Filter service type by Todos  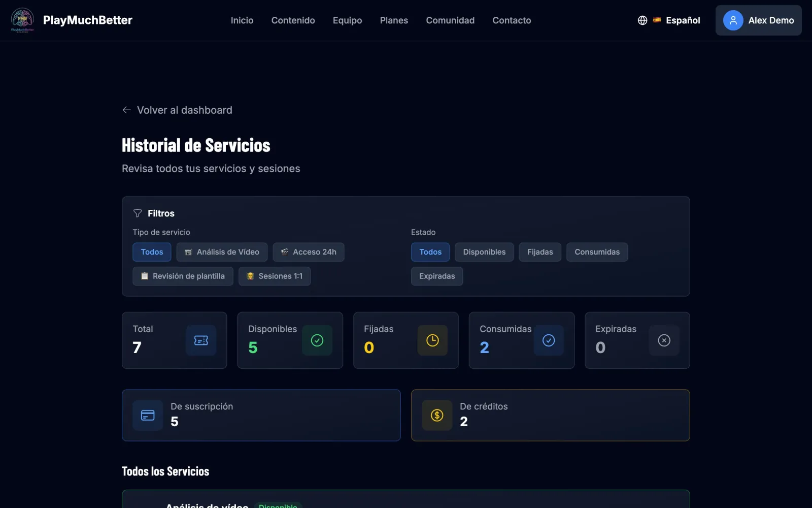[x=152, y=252]
